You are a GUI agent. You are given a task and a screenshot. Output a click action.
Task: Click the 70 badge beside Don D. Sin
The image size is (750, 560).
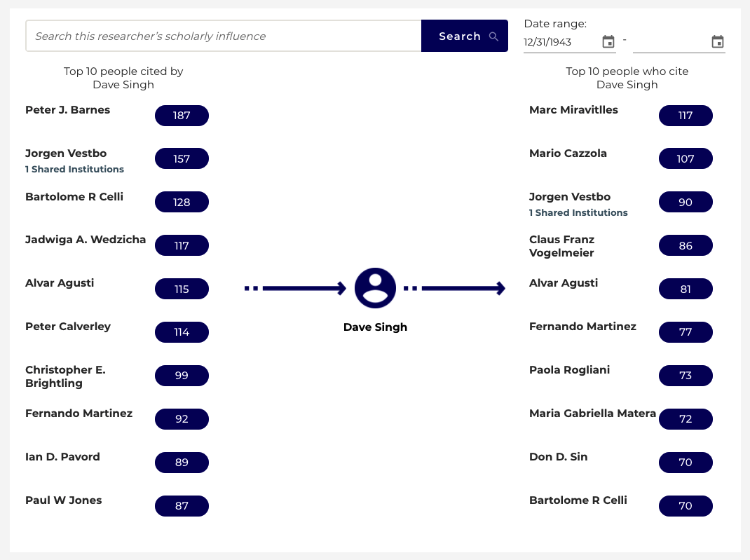(x=686, y=463)
